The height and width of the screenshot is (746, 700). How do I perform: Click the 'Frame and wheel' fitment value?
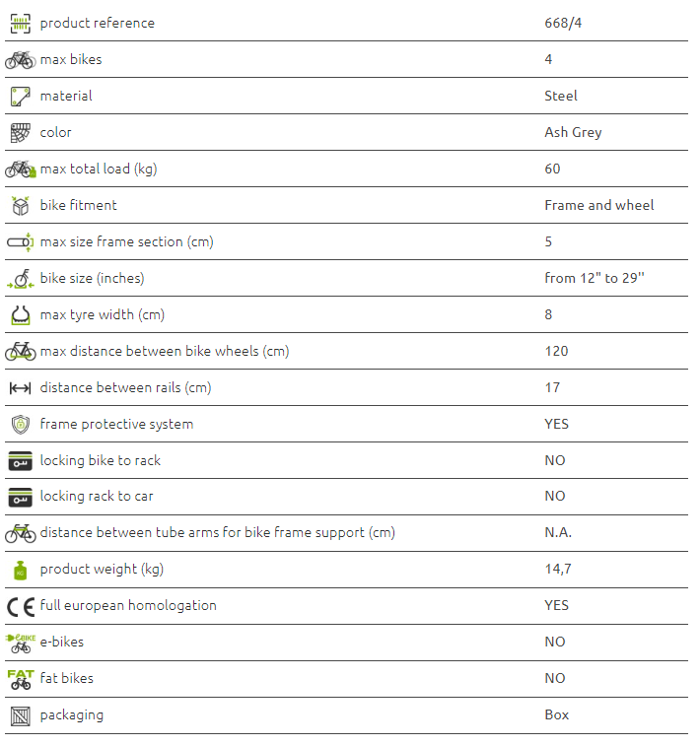[x=598, y=205]
